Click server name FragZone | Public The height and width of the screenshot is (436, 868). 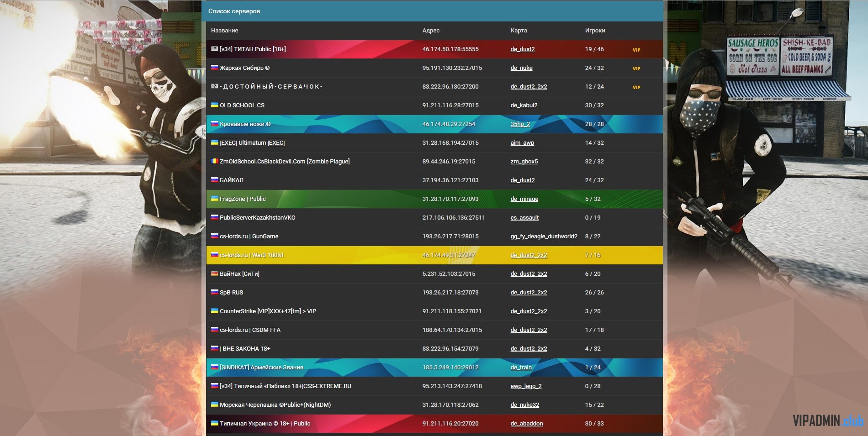click(x=243, y=199)
